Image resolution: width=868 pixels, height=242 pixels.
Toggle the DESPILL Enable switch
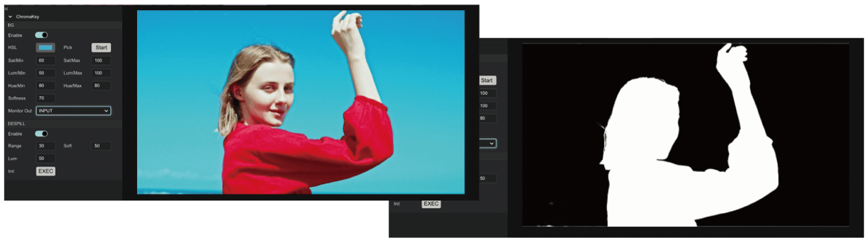[x=41, y=134]
